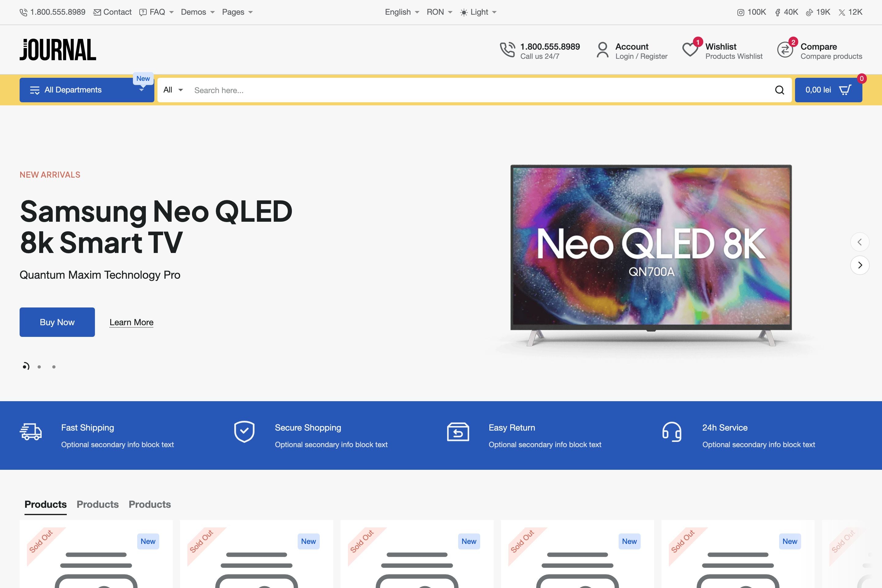
Task: Click the Fast Shipping truck icon
Action: 31,432
